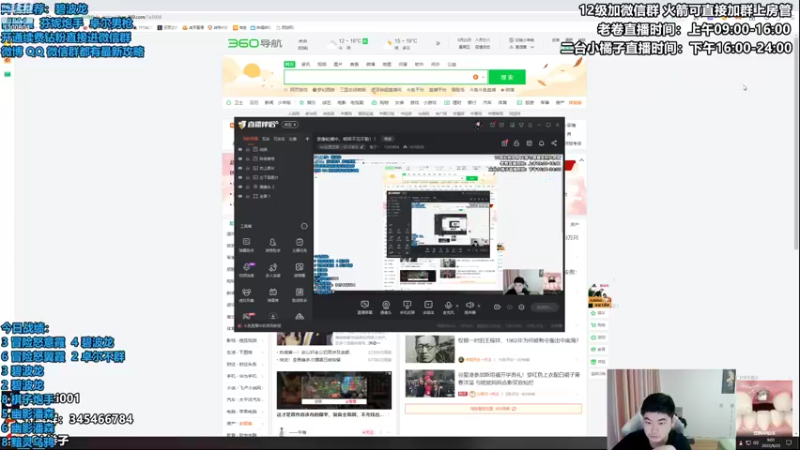This screenshot has height=450, width=800.
Task: Switch to the second scene tab
Action: [x=266, y=139]
